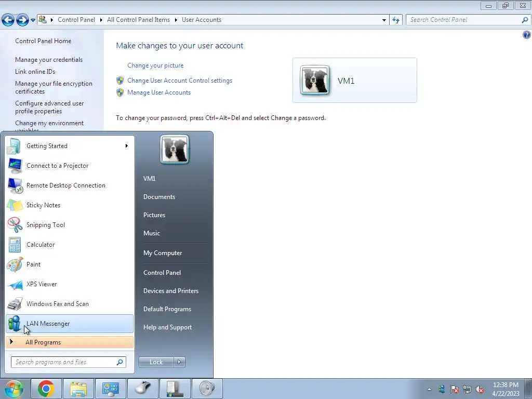
Task: Click the user picture in Start menu
Action: (175, 149)
